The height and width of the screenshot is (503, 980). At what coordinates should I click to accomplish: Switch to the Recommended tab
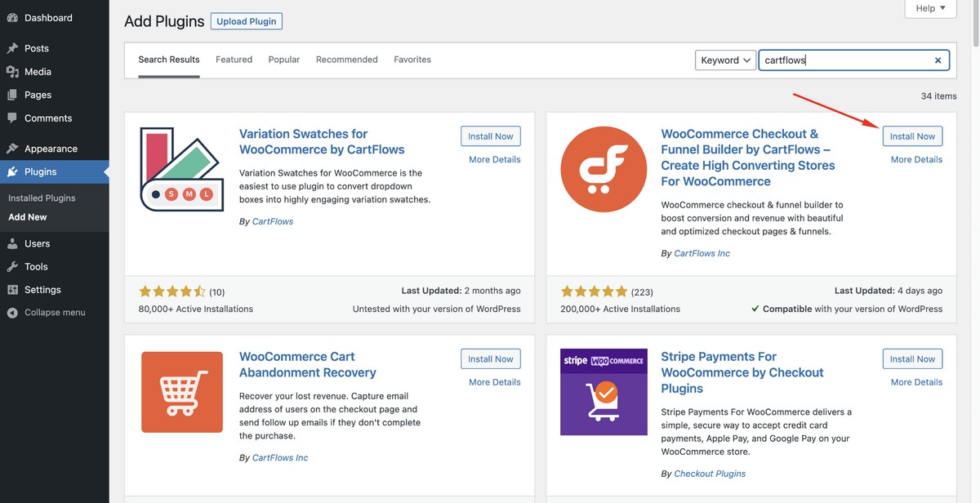tap(347, 60)
